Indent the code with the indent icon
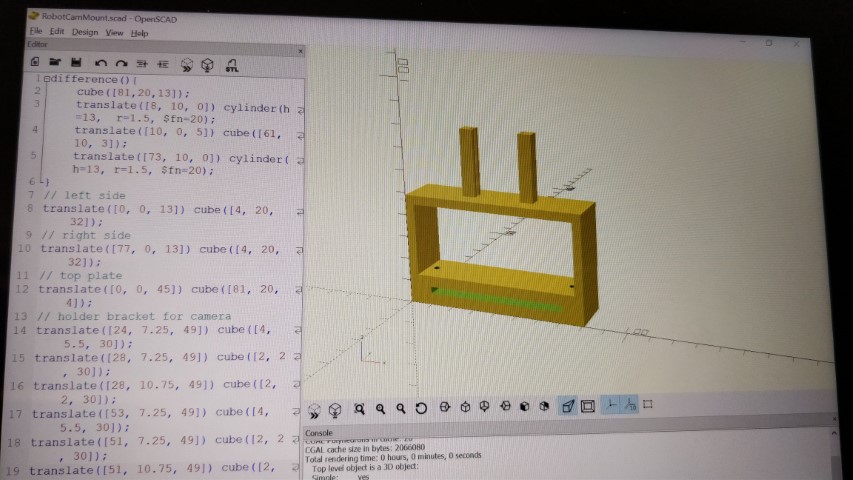Viewport: 853px width, 480px height. (x=142, y=63)
